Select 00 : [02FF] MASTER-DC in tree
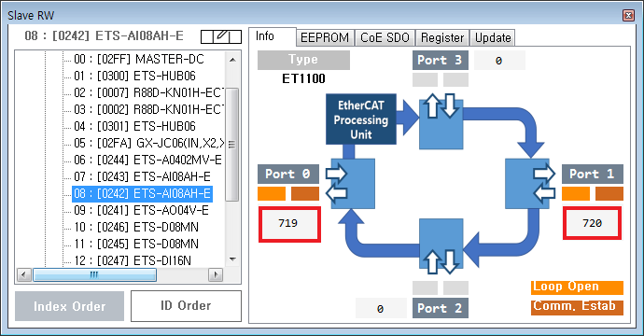Image resolution: width=644 pixels, height=336 pixels. tap(139, 59)
